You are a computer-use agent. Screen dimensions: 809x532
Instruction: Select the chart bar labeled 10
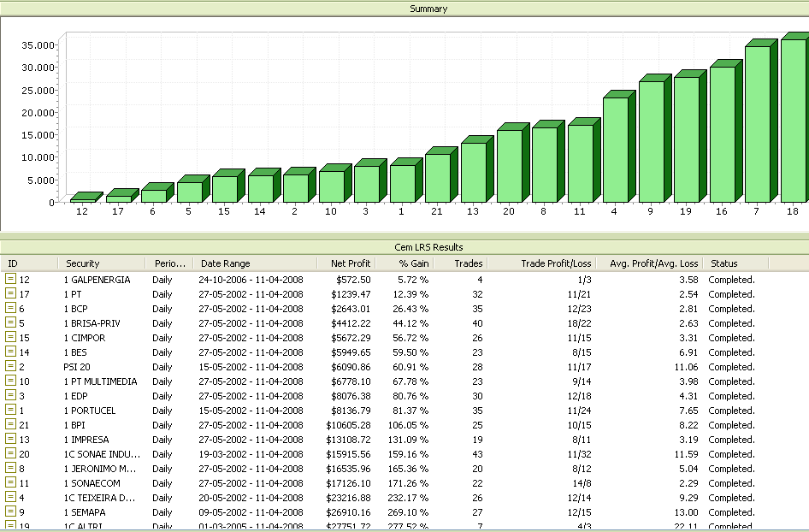pos(335,183)
